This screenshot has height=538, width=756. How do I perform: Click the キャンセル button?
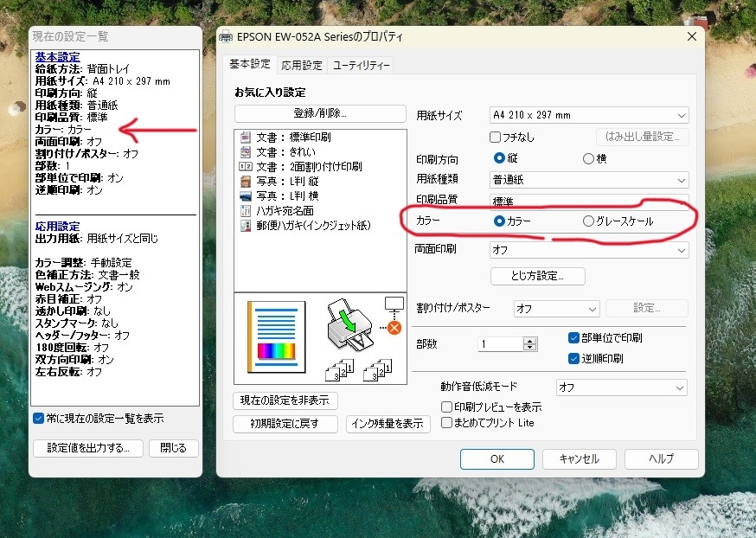tap(579, 459)
